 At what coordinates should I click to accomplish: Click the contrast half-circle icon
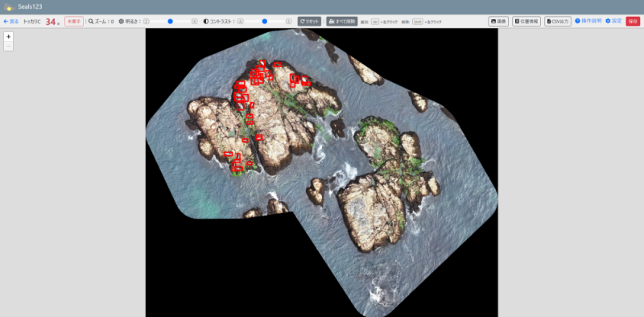[x=206, y=22]
